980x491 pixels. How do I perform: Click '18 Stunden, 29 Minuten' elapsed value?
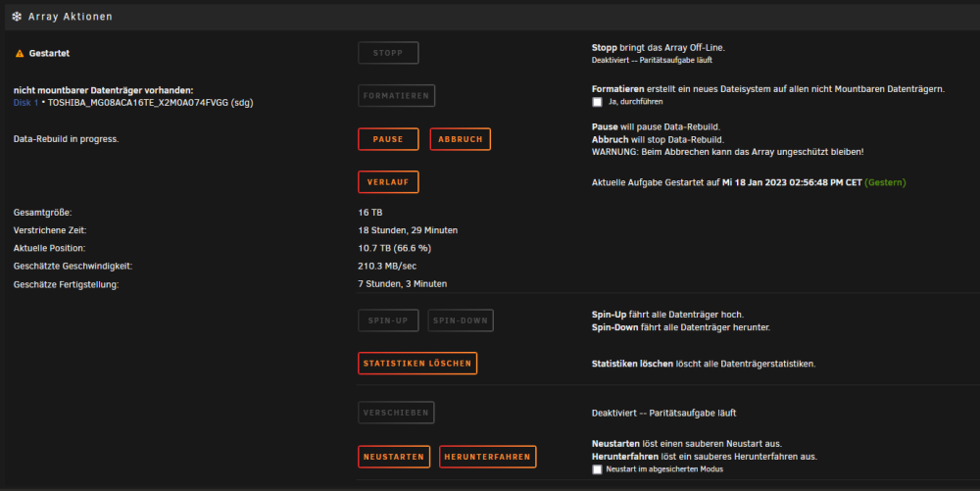(408, 230)
